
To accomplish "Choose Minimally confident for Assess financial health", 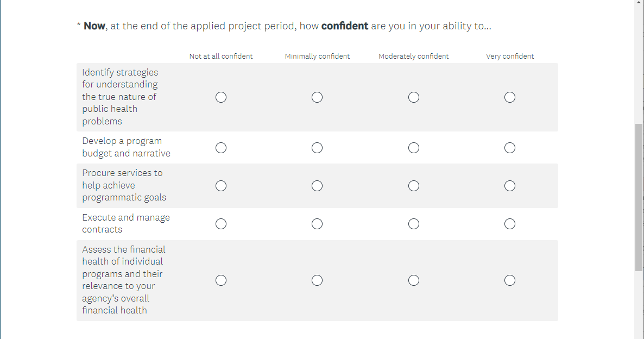I will [x=317, y=280].
